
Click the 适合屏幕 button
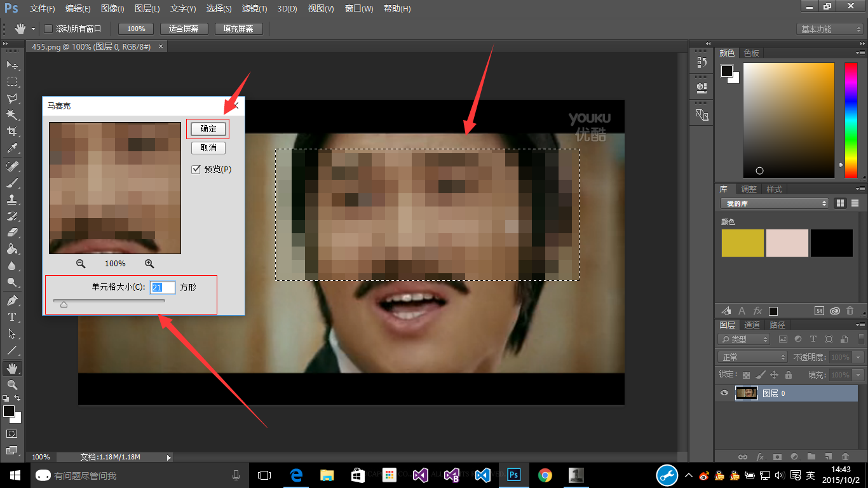pyautogui.click(x=184, y=29)
